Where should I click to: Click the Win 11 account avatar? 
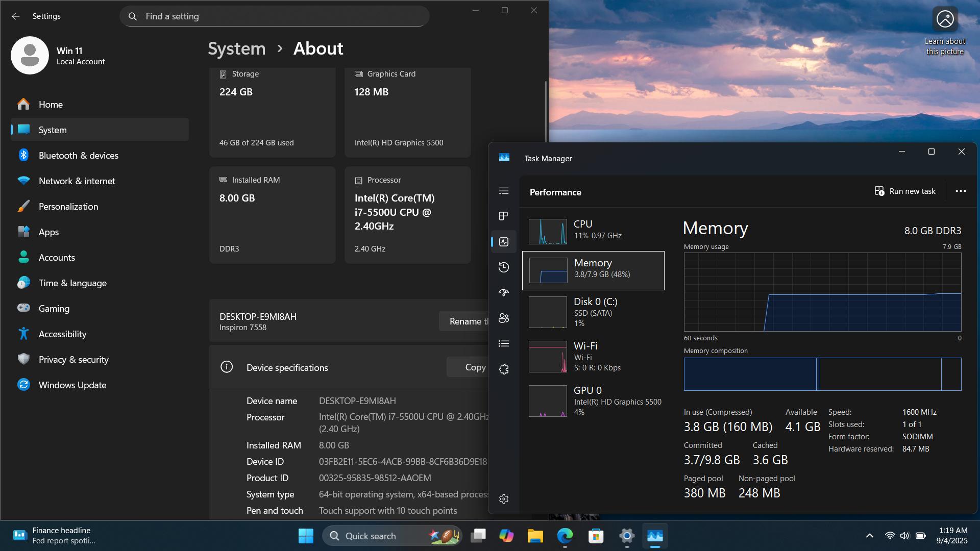tap(30, 56)
